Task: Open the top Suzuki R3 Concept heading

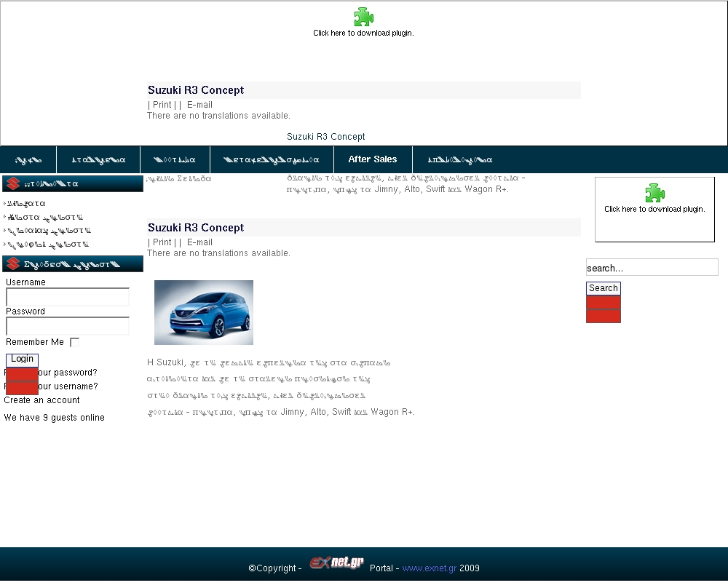Action: pyautogui.click(x=196, y=90)
